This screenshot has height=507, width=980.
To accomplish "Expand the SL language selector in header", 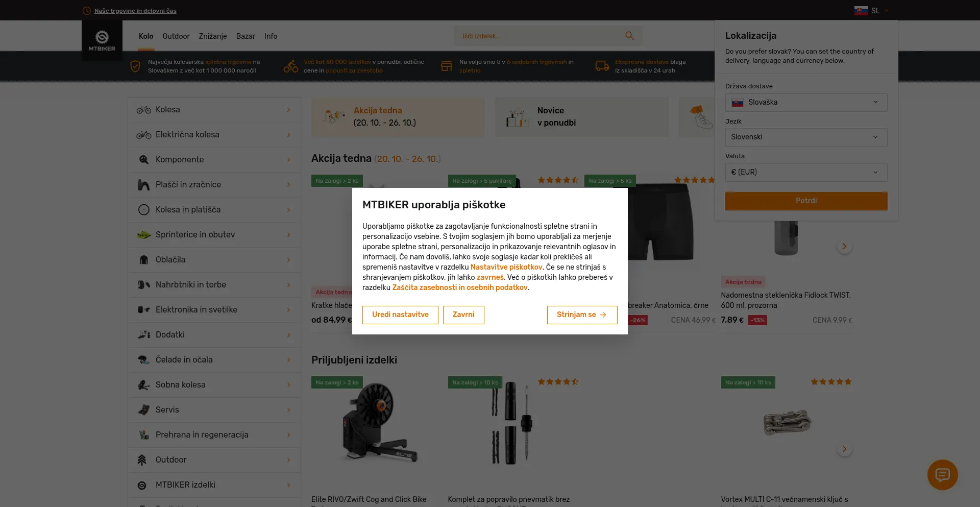I will (x=872, y=11).
